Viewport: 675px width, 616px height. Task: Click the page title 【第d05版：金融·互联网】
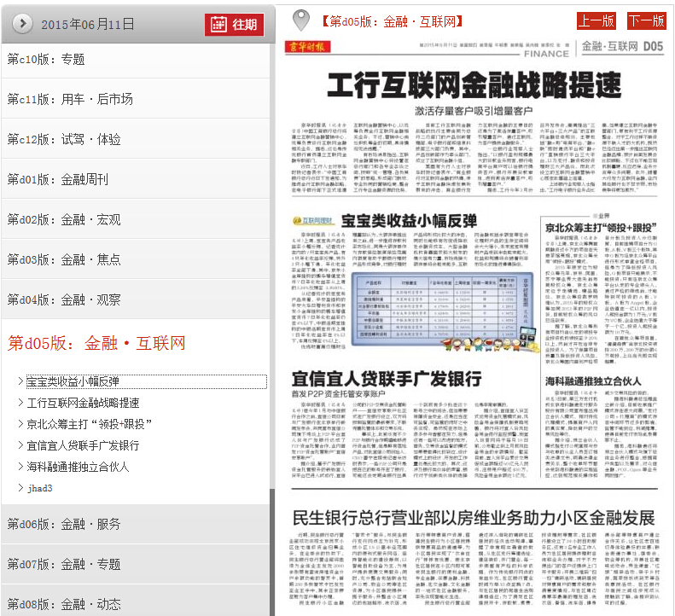pyautogui.click(x=393, y=21)
